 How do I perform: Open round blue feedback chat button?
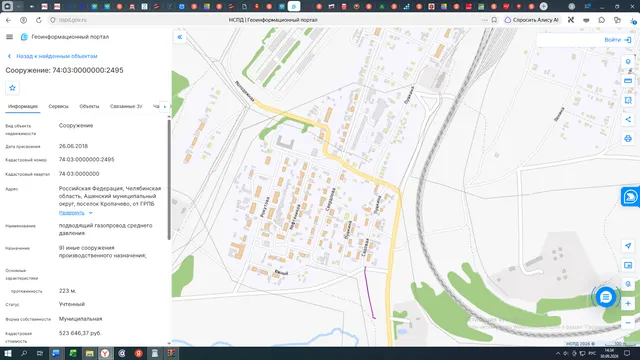[606, 297]
